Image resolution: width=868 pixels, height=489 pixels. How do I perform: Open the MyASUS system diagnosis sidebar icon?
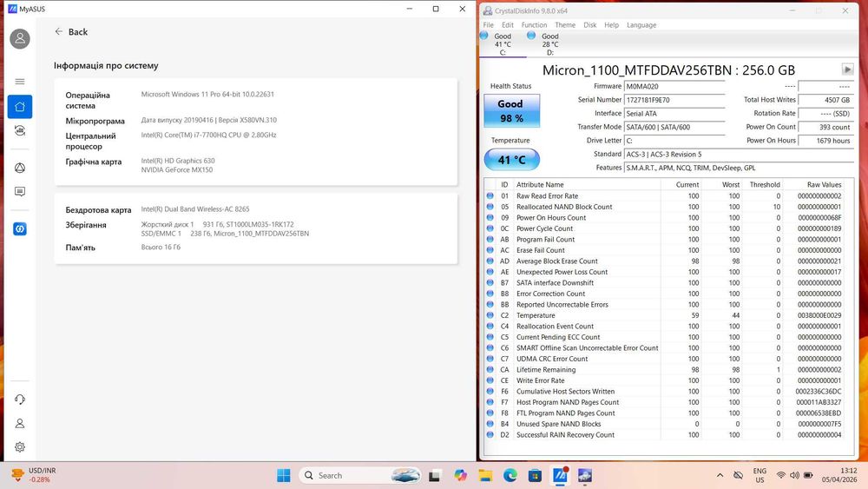click(x=20, y=130)
